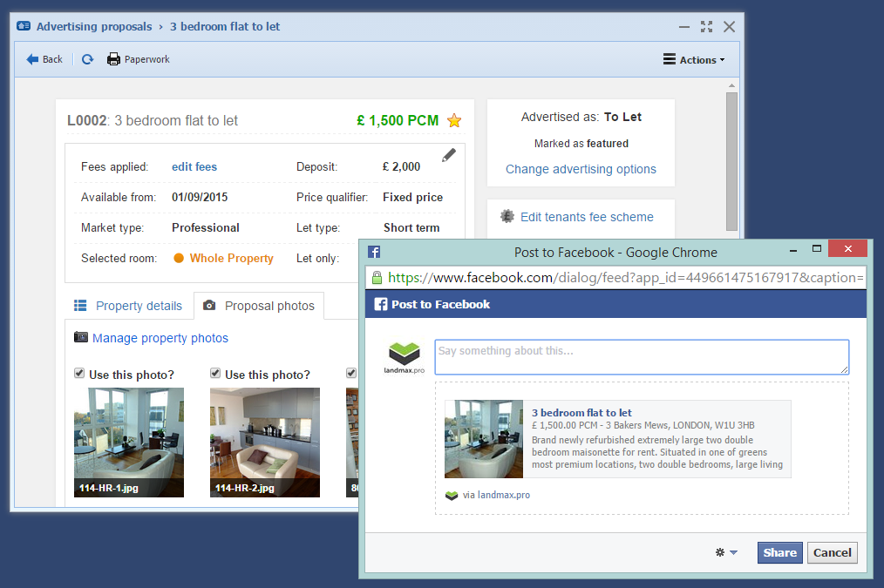Click gear icon beside Edit tenants fee scheme
This screenshot has width=884, height=588.
coord(507,216)
